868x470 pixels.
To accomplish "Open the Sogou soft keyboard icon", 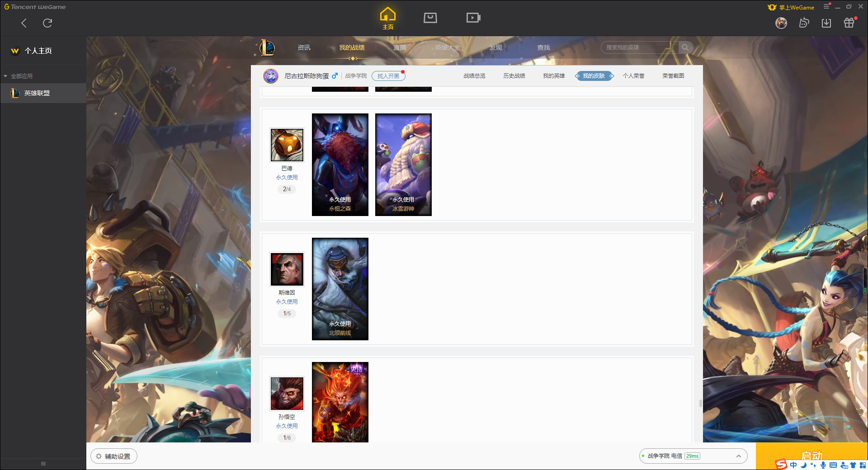I will click(833, 465).
